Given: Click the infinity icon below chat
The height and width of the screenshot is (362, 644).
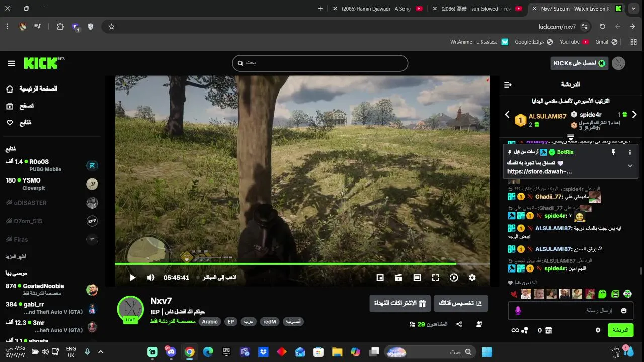Looking at the screenshot, I should pos(515,330).
